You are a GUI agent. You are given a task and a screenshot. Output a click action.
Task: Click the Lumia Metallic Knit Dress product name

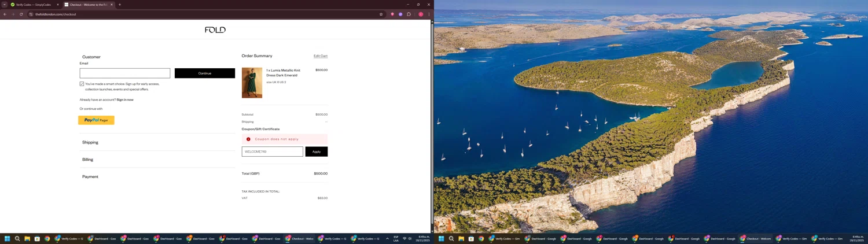(284, 73)
